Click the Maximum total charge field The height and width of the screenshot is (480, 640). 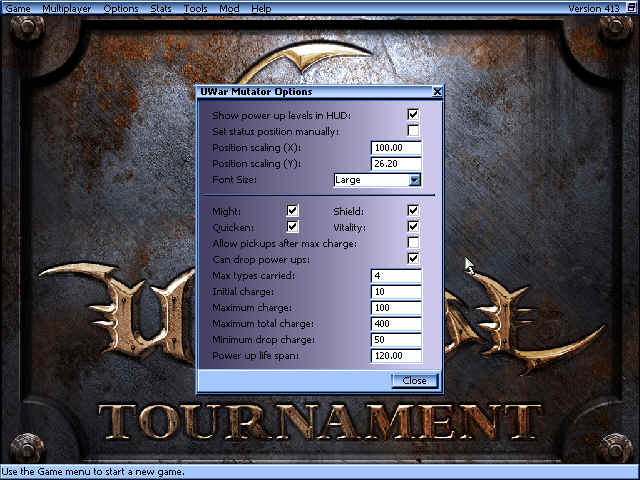(396, 324)
